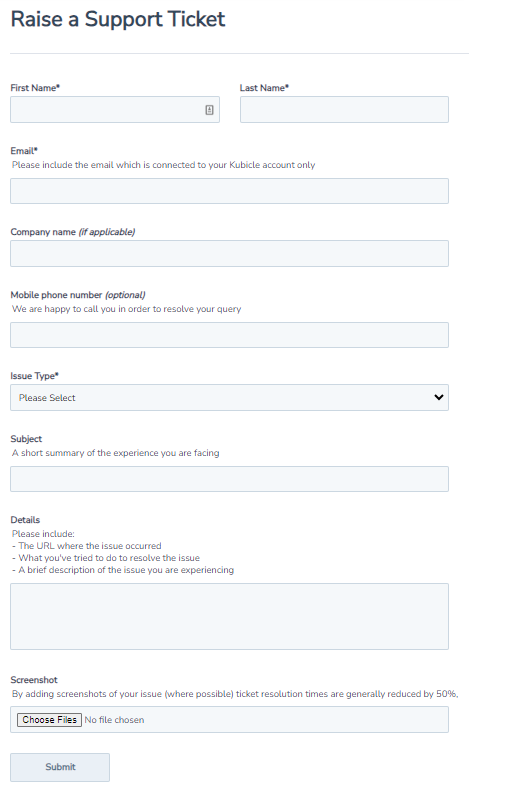Click the Choose Files button

click(x=50, y=720)
